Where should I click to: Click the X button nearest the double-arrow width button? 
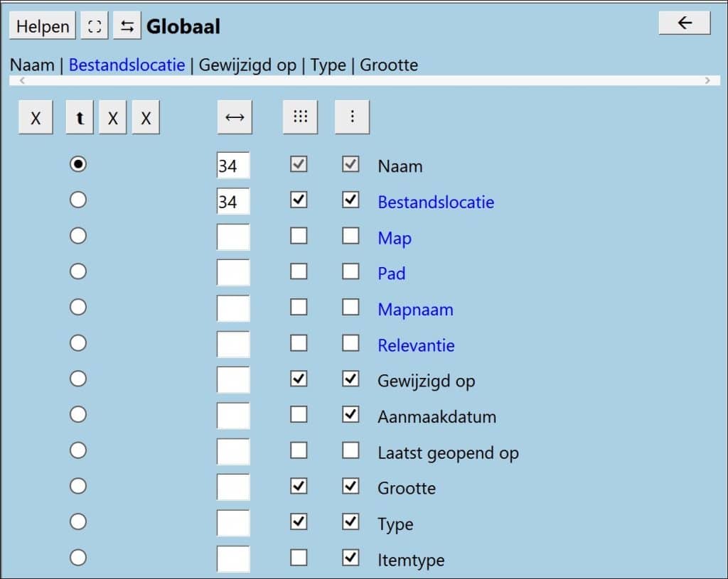coord(146,117)
